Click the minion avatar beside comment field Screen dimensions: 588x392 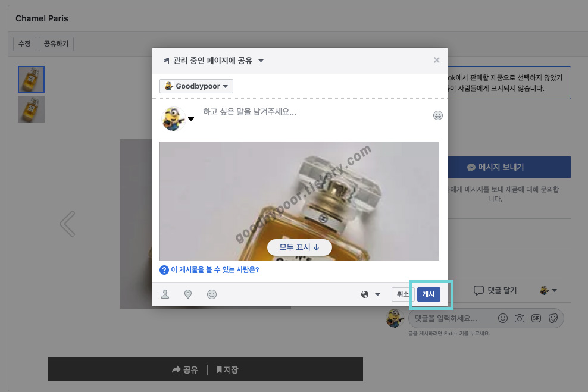pyautogui.click(x=395, y=318)
